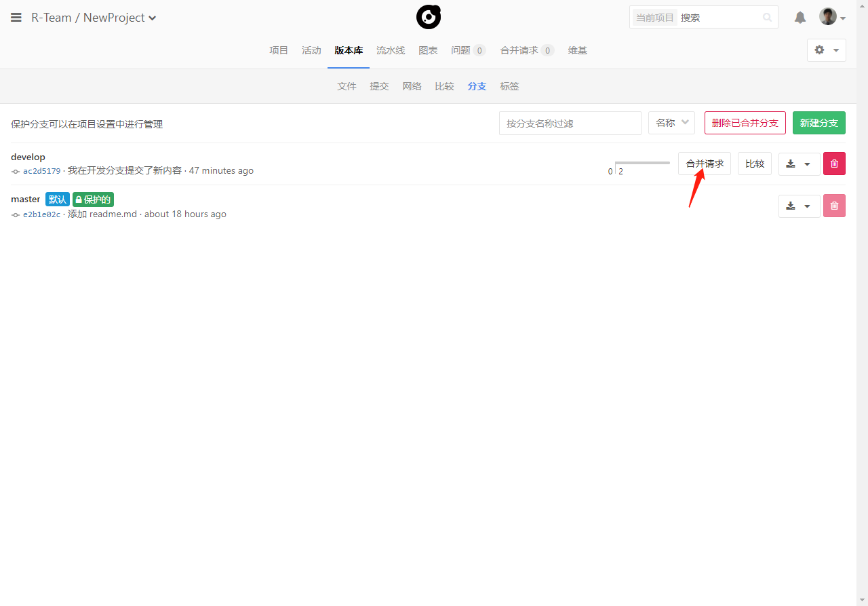Open the settings gear dropdown
Viewport: 868px width, 606px height.
point(826,50)
